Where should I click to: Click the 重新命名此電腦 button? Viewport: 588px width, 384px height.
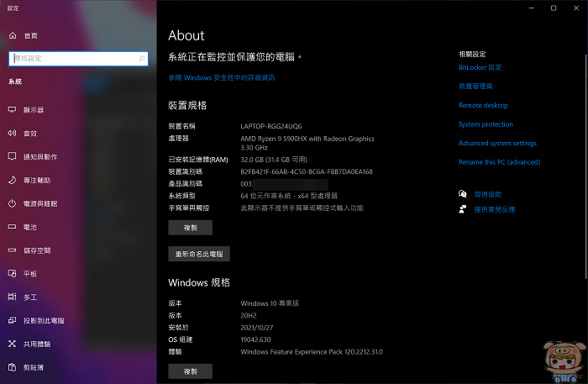(199, 254)
